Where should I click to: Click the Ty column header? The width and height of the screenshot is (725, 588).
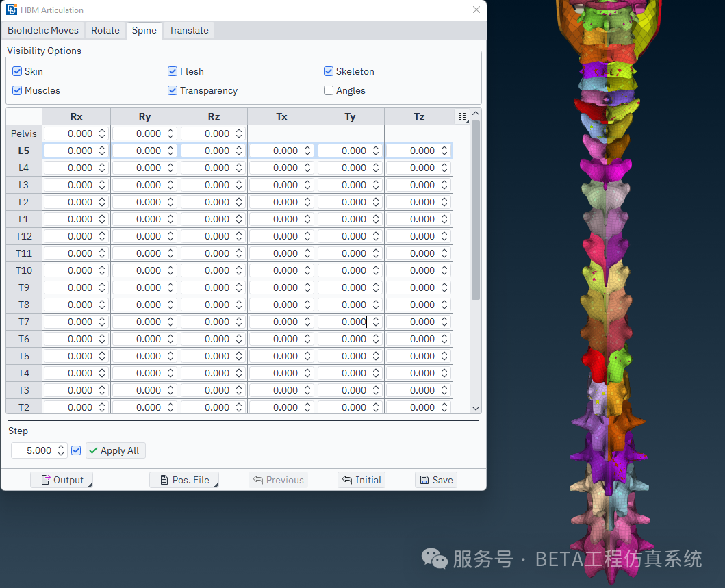[350, 116]
